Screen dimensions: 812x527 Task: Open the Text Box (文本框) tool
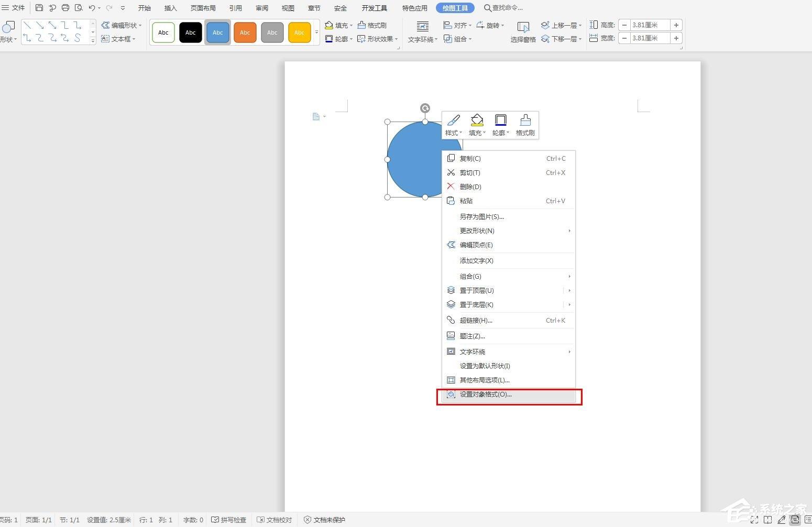120,38
